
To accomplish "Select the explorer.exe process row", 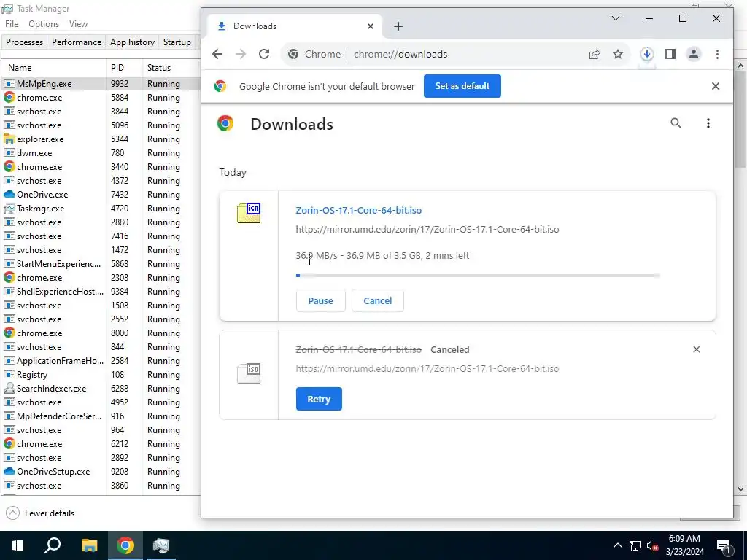I will click(x=101, y=139).
